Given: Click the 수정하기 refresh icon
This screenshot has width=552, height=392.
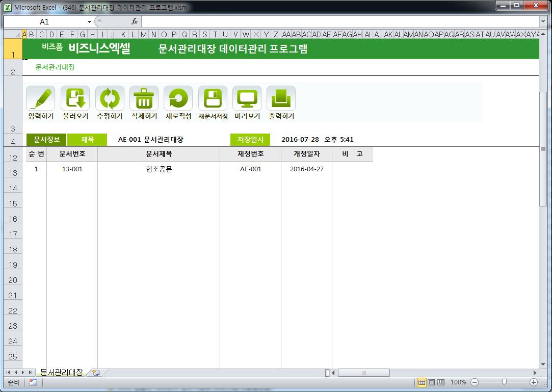Looking at the screenshot, I should [x=110, y=98].
